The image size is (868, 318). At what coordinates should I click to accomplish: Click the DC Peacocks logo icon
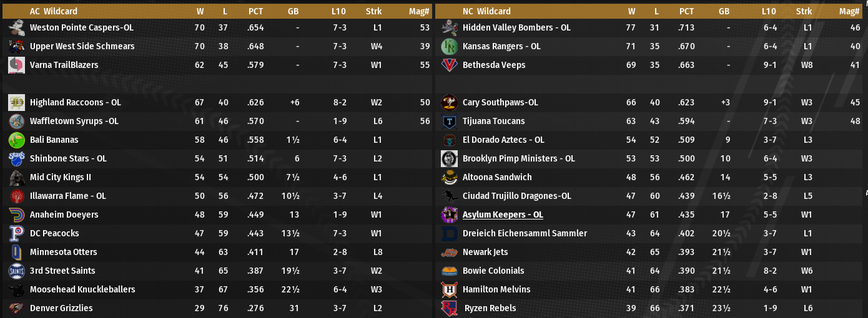click(x=17, y=233)
